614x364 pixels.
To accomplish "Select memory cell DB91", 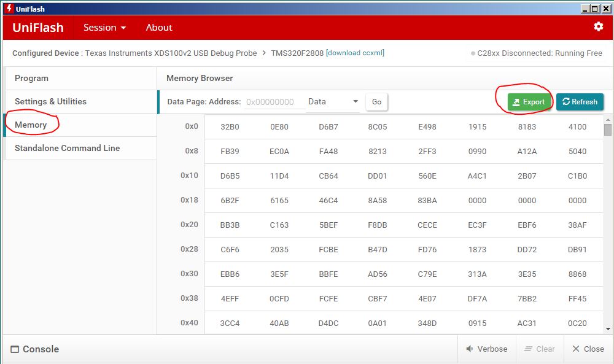I will pos(578,250).
